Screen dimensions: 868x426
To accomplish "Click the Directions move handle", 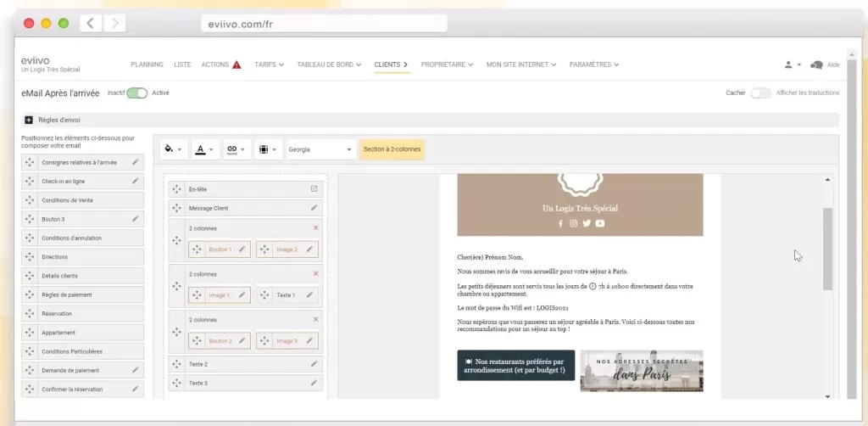I will pos(30,257).
